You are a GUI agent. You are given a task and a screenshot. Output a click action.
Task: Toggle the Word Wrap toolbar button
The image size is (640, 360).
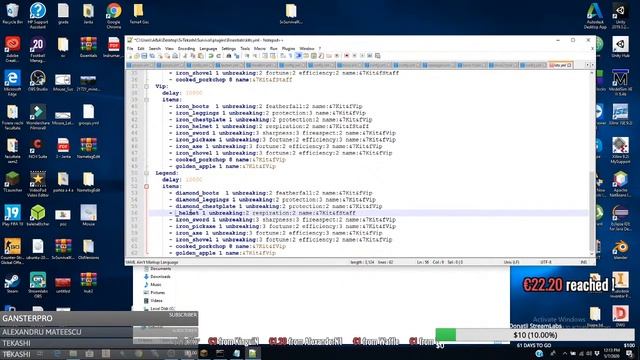(x=283, y=56)
